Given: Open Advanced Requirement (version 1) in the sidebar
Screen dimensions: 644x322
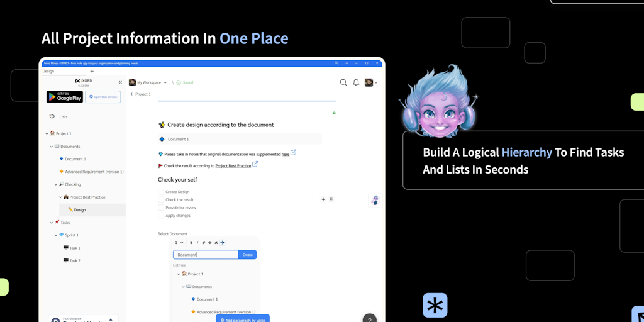Looking at the screenshot, I should click(x=92, y=172).
